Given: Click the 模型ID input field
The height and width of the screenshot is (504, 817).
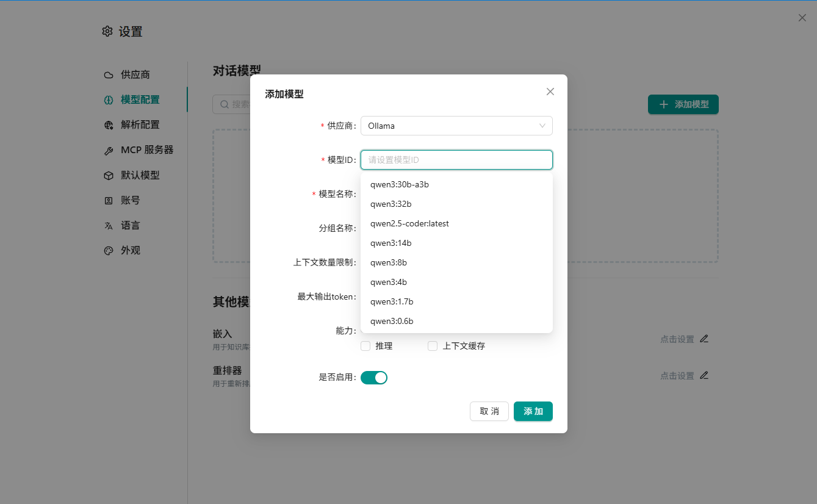Looking at the screenshot, I should click(456, 160).
